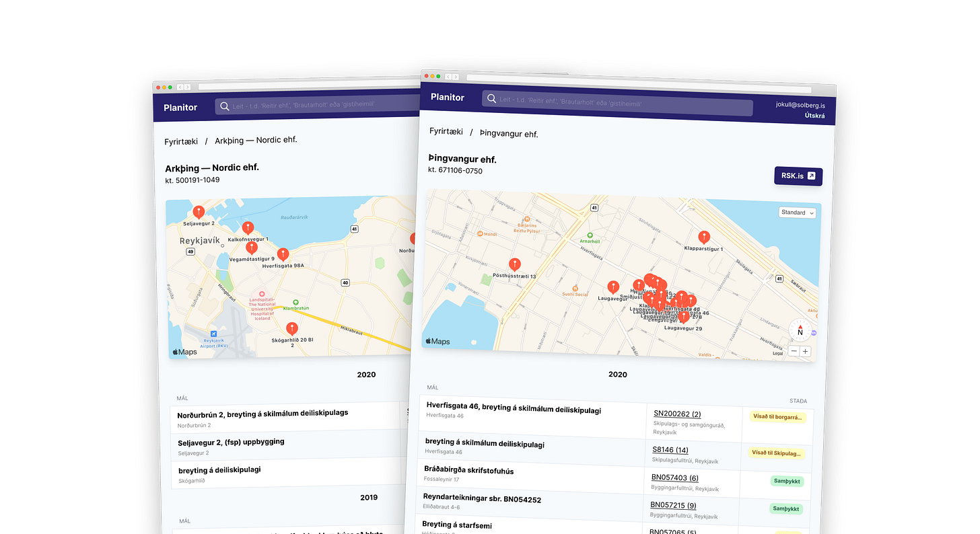Click the Arnarhóll park marker
Image resolution: width=980 pixels, height=534 pixels.
click(590, 235)
